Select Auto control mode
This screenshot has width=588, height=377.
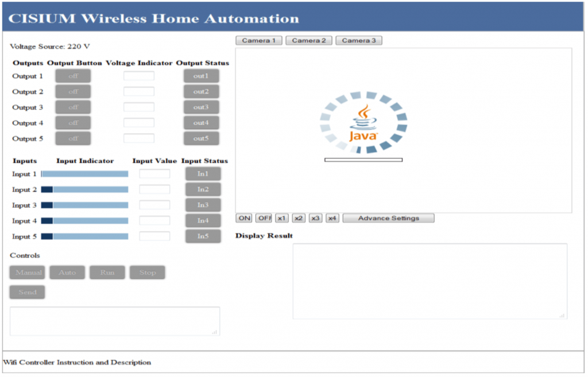pyautogui.click(x=67, y=273)
